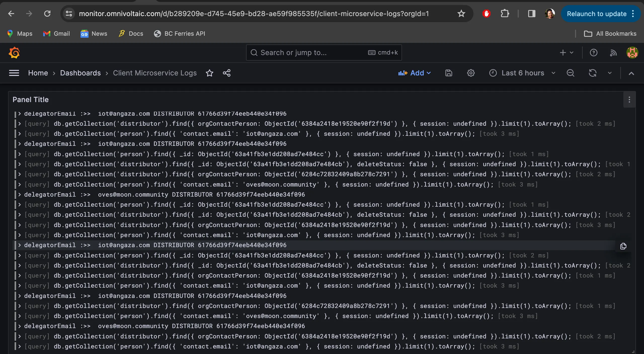Share the Client Microservice Logs dashboard
The image size is (644, 354).
[x=226, y=73]
